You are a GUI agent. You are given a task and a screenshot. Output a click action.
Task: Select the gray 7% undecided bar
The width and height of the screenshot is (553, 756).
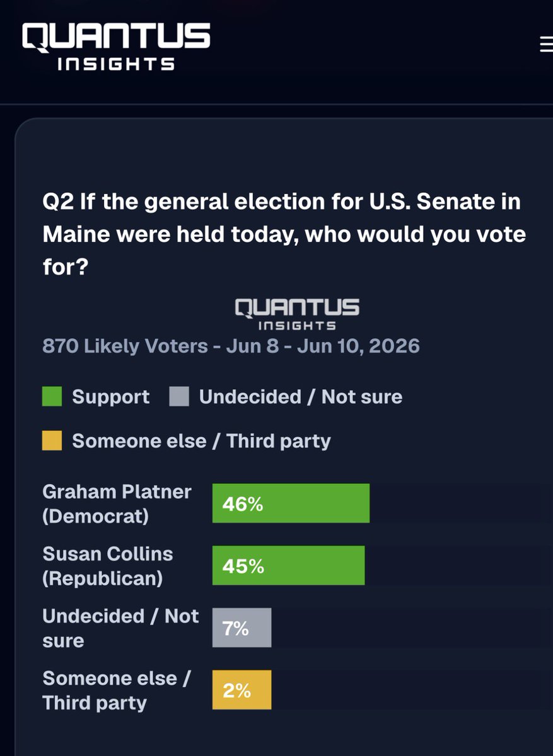[242, 627]
